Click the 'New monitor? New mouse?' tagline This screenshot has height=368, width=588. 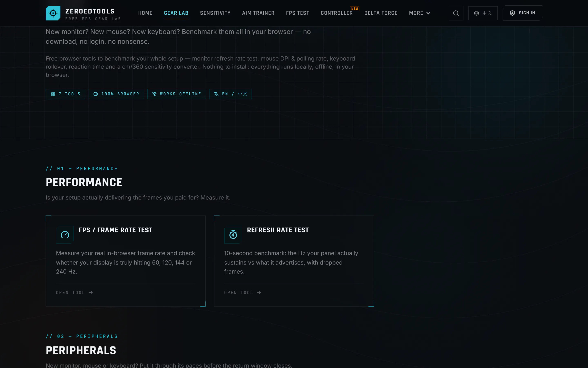pos(178,37)
